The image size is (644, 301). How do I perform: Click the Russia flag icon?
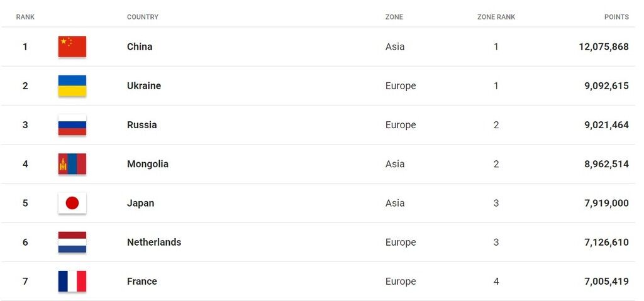(x=72, y=124)
